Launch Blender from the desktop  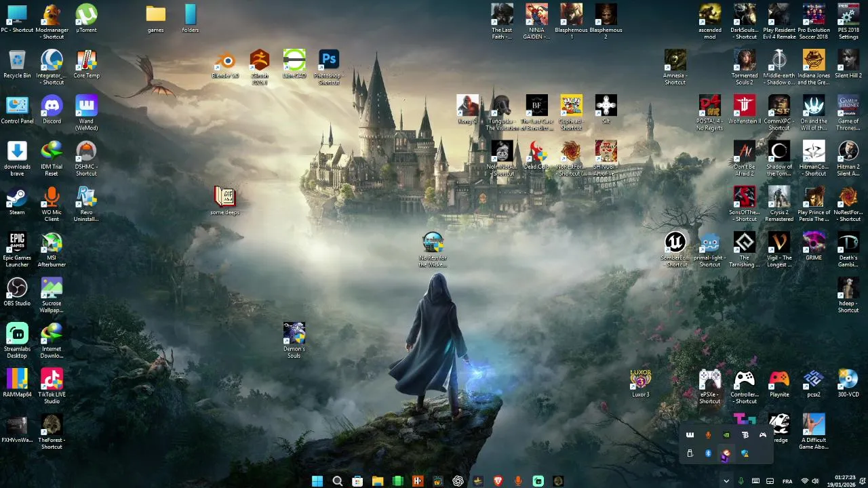[225, 64]
